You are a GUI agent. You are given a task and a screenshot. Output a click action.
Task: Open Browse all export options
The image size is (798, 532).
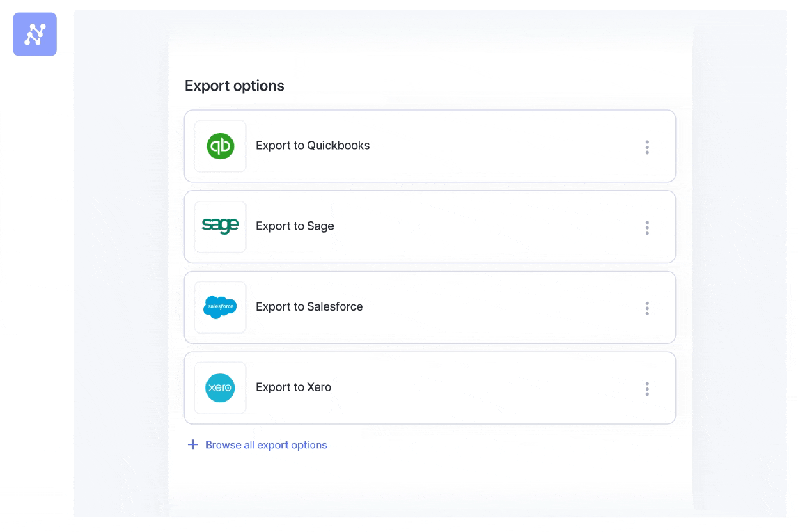click(x=266, y=444)
